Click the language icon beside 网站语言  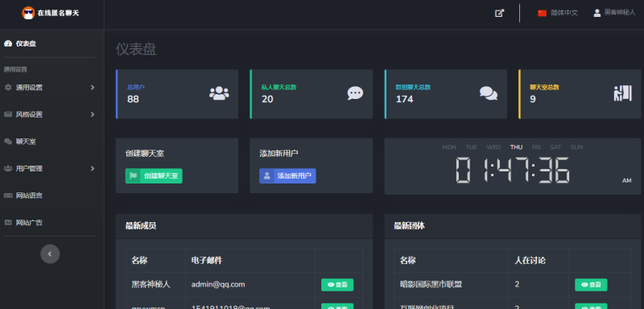pyautogui.click(x=8, y=196)
